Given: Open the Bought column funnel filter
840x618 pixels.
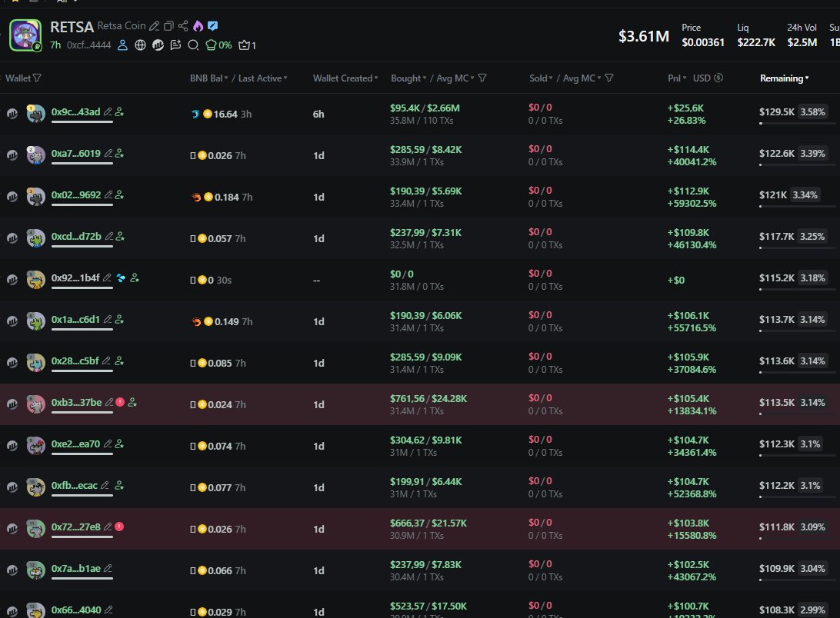Looking at the screenshot, I should click(482, 78).
